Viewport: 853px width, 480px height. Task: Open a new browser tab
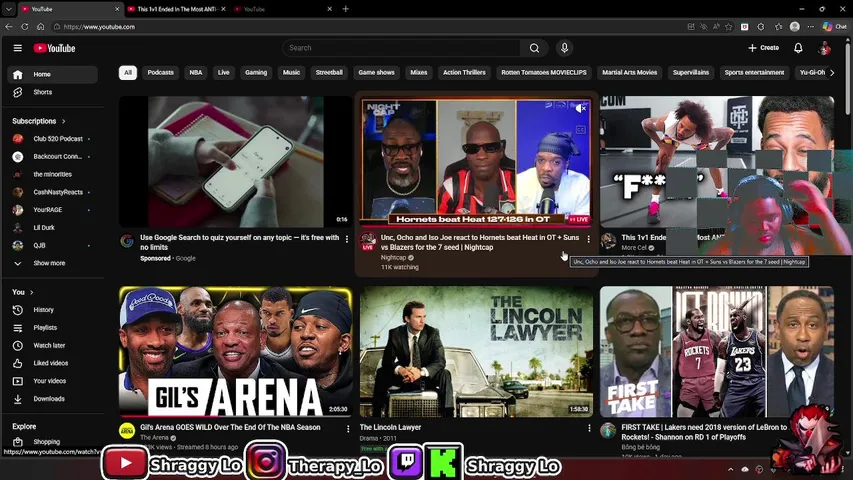click(x=345, y=9)
